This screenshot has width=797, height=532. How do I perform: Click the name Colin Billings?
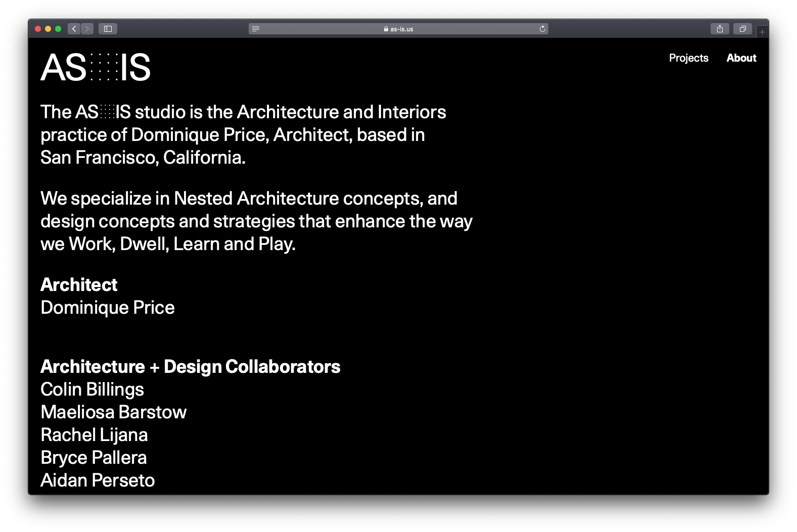coord(92,390)
